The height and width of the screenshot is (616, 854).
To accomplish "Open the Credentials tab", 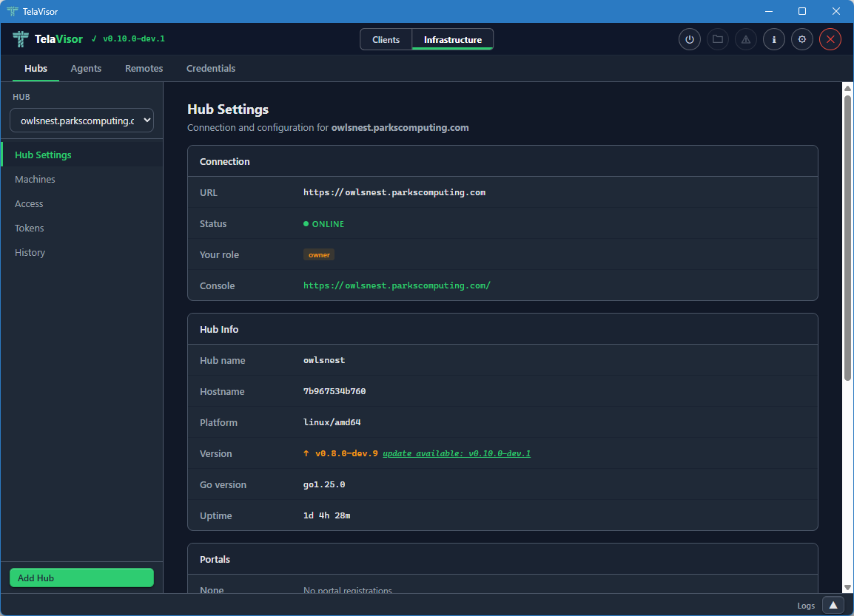I will tap(211, 68).
